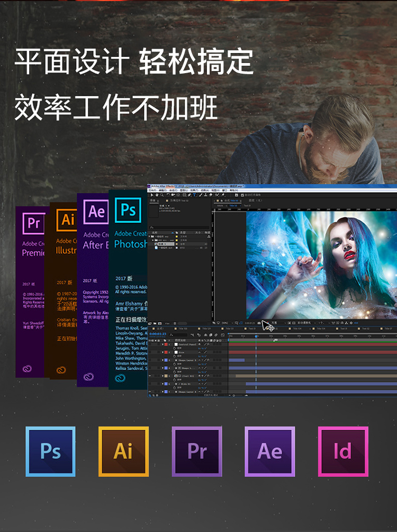The image size is (397, 532).
Task: Select the Hand tool in the toolbar
Action: 157,195
